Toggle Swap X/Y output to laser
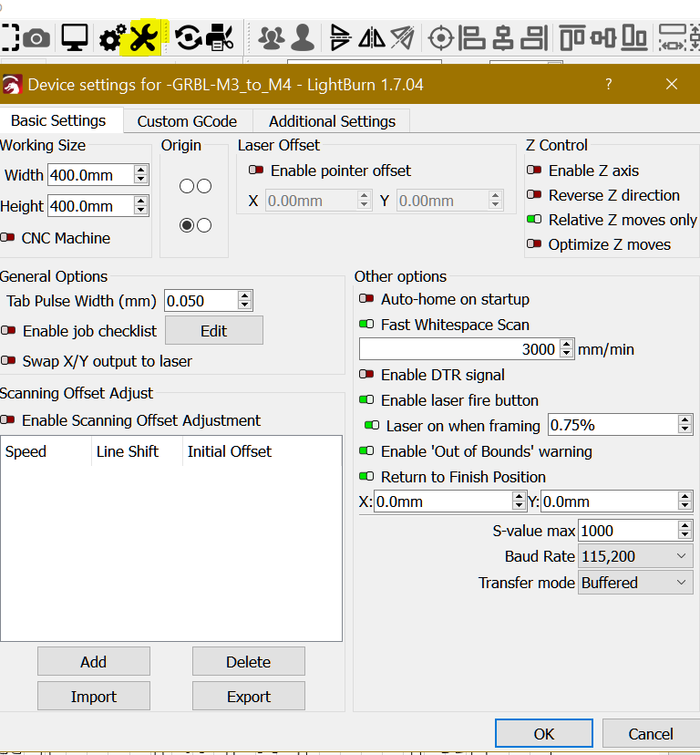This screenshot has height=755, width=700. [x=8, y=360]
